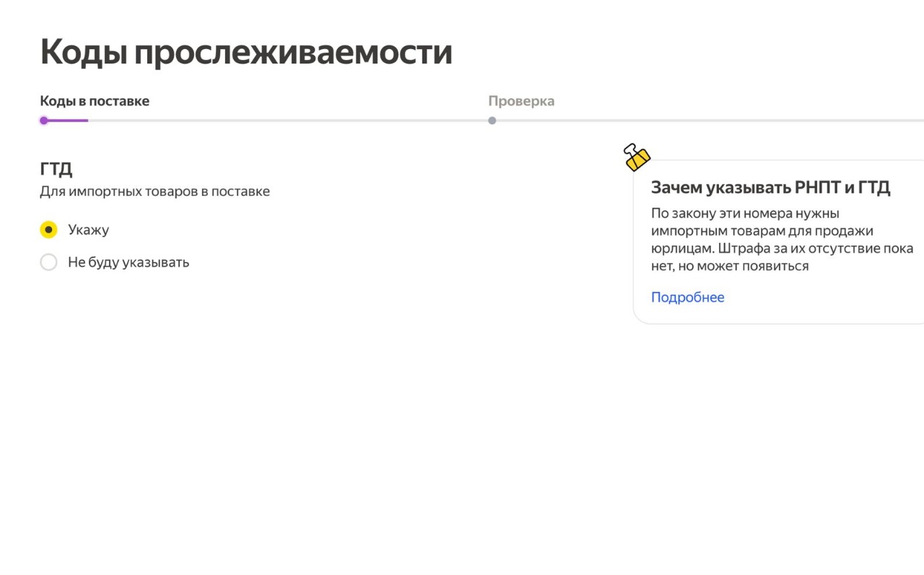Switch to the «Проверка» step
Screen dimensions: 924x575
coord(523,100)
